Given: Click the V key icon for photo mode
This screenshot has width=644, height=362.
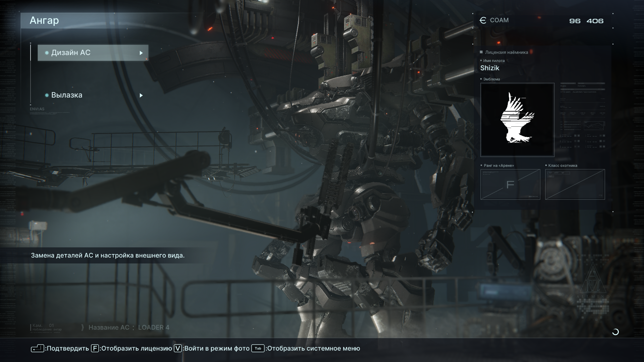Looking at the screenshot, I should coord(178,349).
